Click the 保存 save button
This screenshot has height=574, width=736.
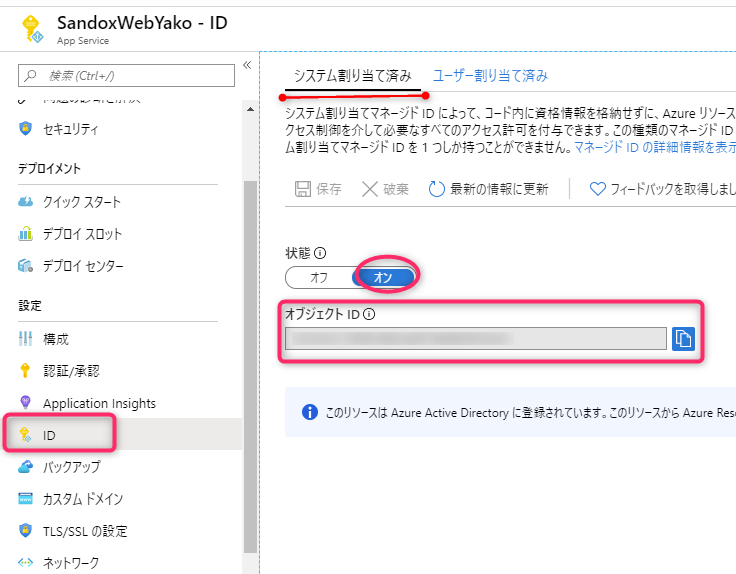point(318,189)
